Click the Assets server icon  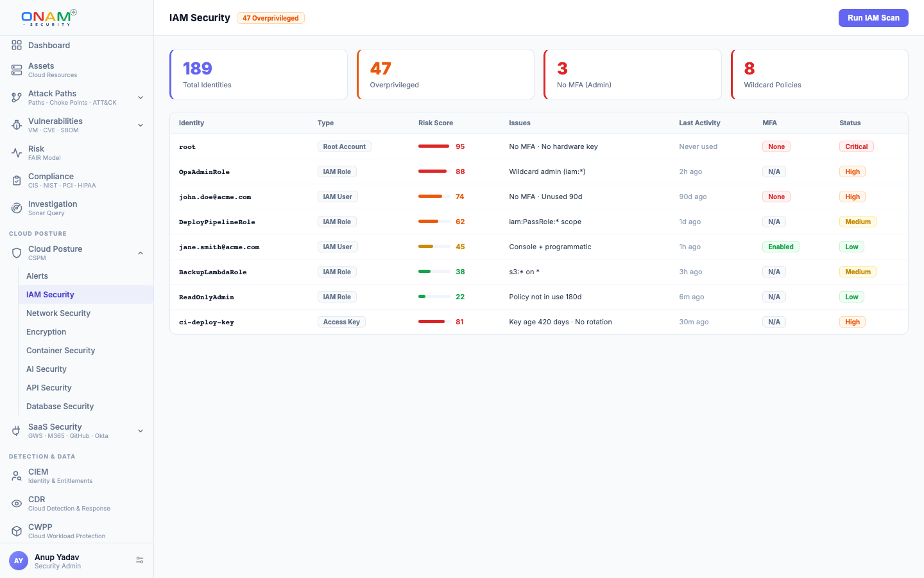click(17, 70)
